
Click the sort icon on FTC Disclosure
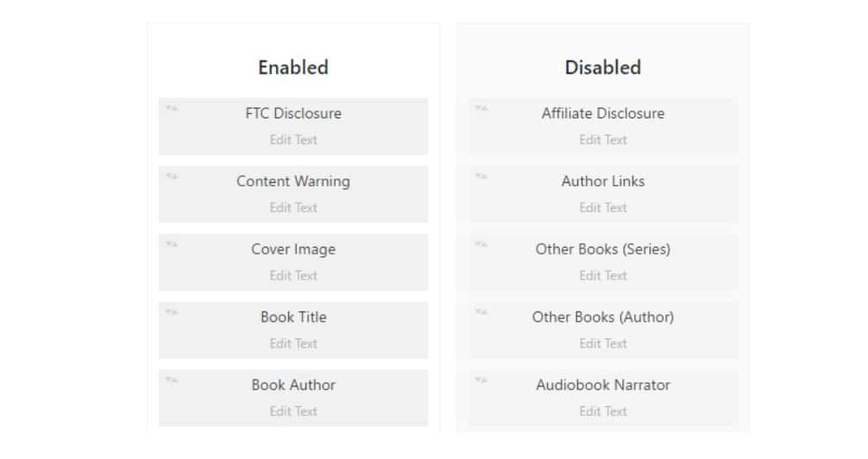point(172,108)
